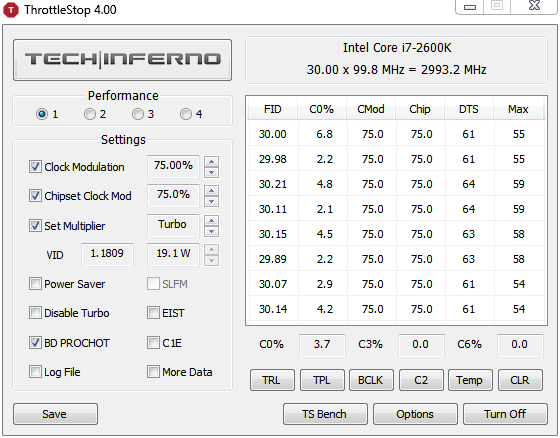The height and width of the screenshot is (438, 560).
Task: Click the VID 1.1809 value box
Action: pos(107,254)
